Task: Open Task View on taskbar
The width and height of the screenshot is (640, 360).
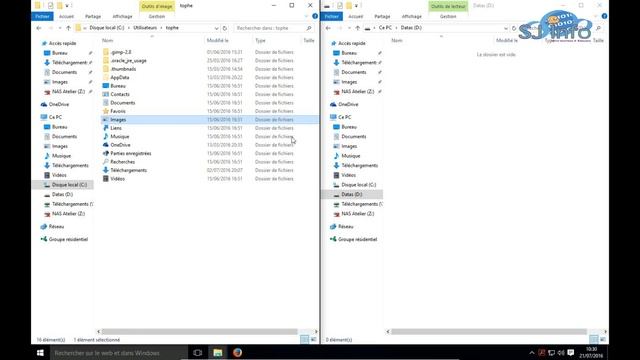Action: 198,353
